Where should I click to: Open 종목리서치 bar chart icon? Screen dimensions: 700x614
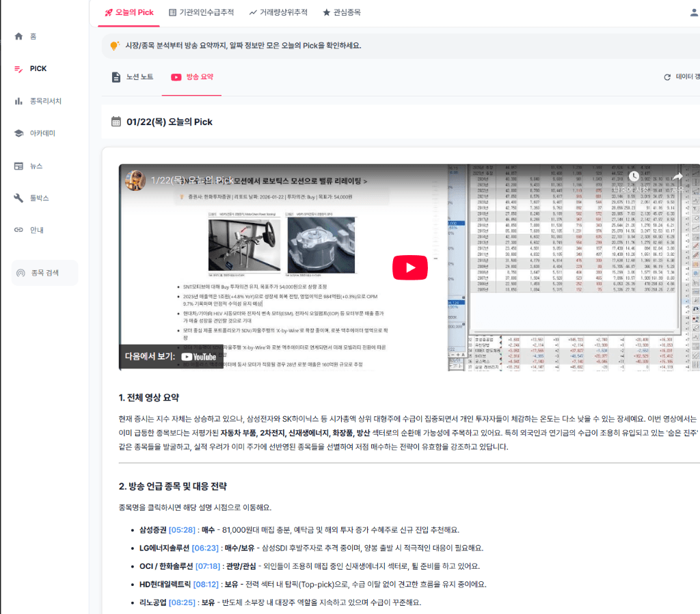point(18,101)
